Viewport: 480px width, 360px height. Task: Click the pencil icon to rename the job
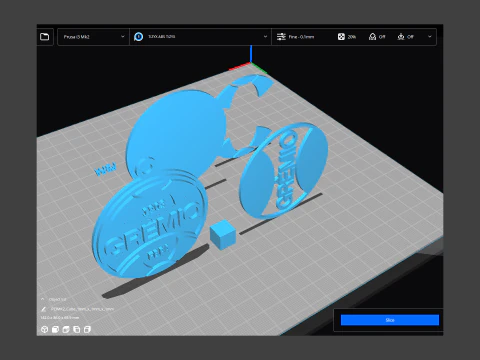tap(43, 309)
